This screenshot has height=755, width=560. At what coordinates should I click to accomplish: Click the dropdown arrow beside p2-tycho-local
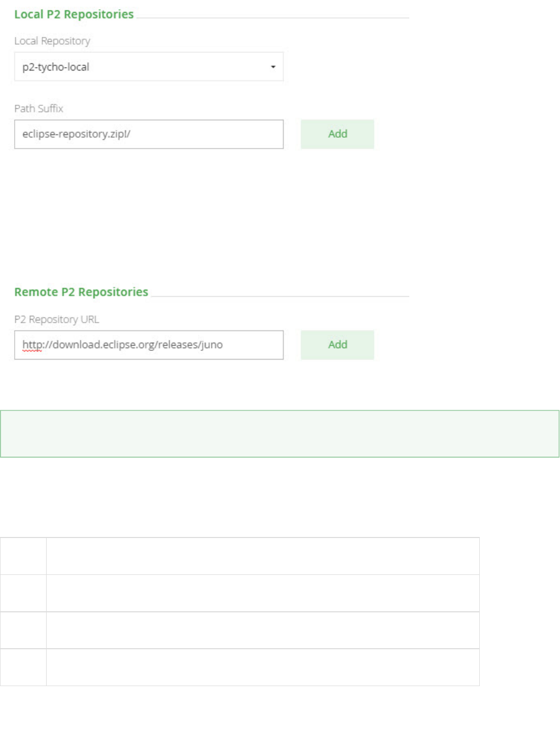tap(273, 67)
